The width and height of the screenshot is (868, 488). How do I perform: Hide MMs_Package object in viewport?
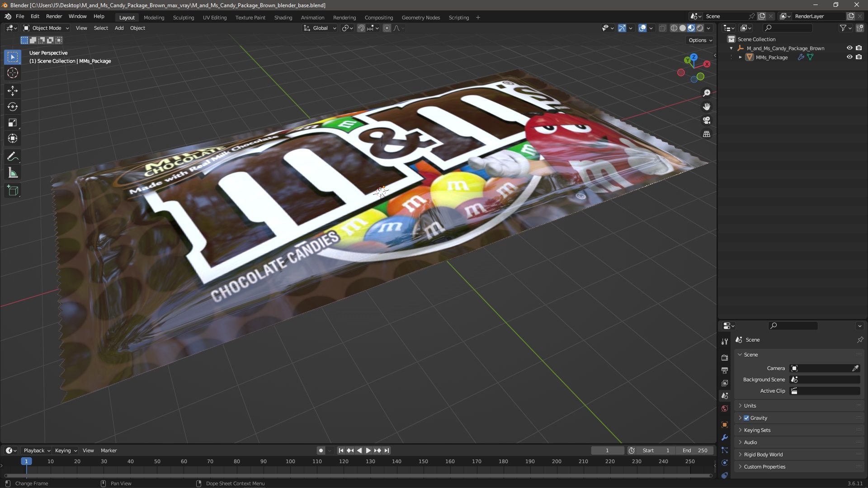849,57
